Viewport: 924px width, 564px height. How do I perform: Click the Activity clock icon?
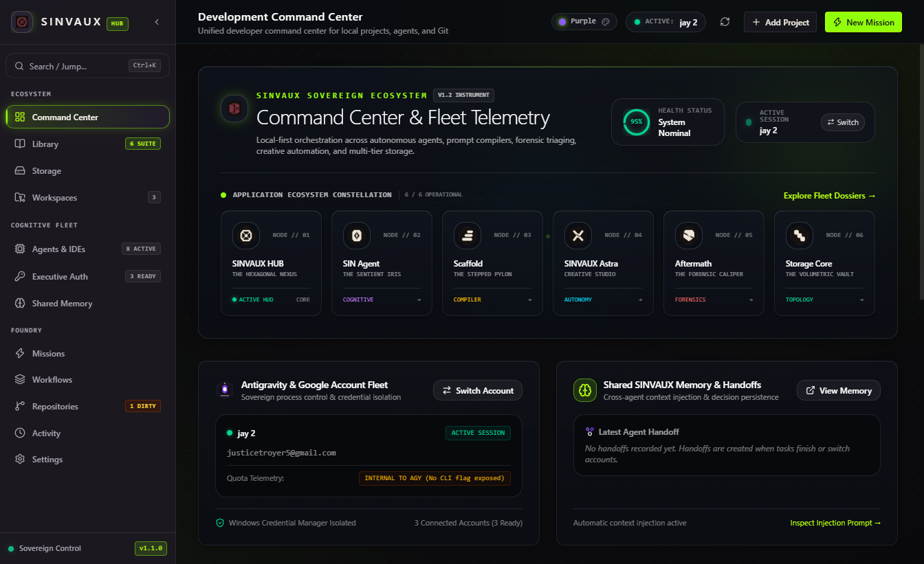tap(20, 433)
